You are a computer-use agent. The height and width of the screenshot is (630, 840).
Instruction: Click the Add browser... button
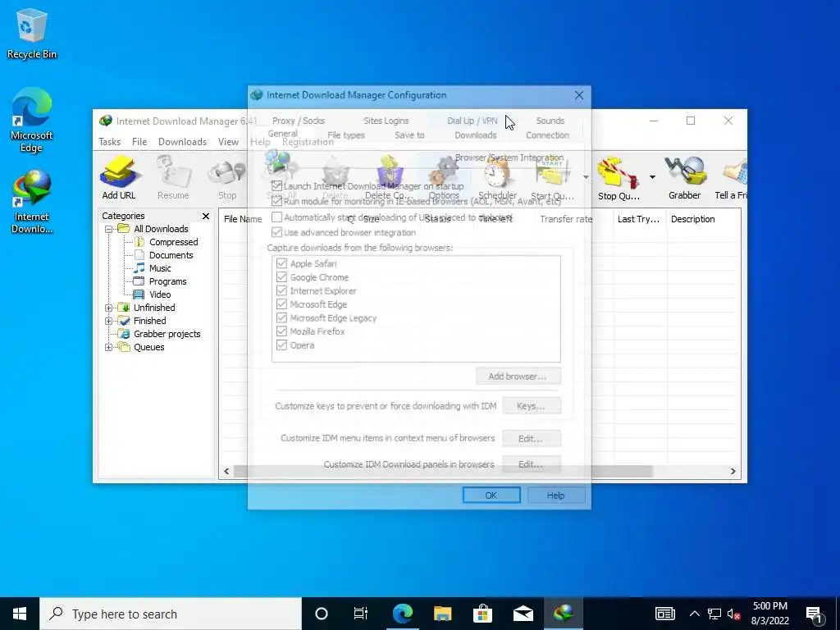pos(518,376)
